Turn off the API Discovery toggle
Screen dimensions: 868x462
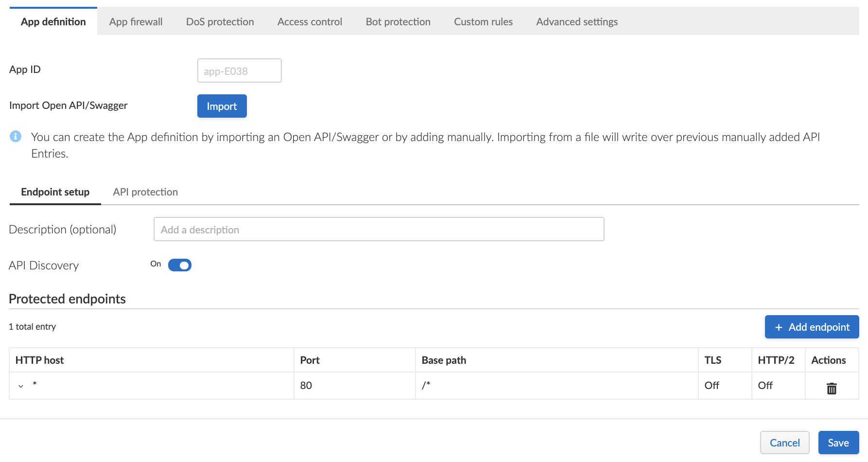click(x=180, y=265)
